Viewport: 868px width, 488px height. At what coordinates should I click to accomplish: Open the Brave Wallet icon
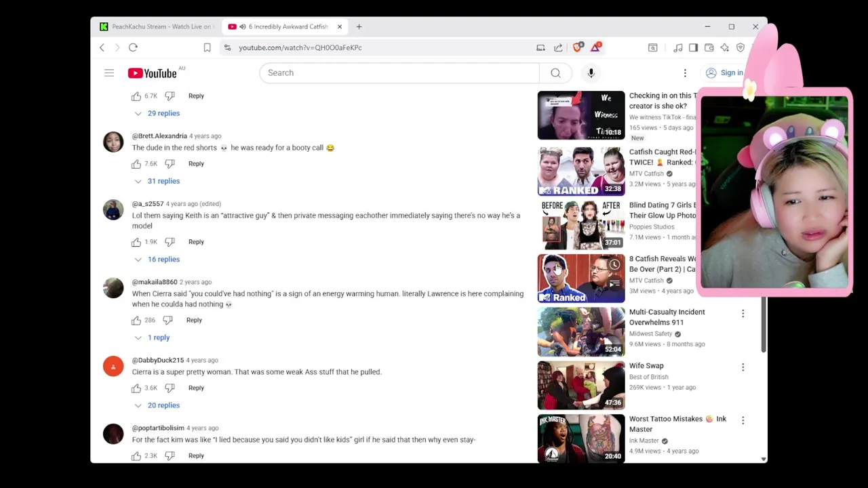(709, 47)
